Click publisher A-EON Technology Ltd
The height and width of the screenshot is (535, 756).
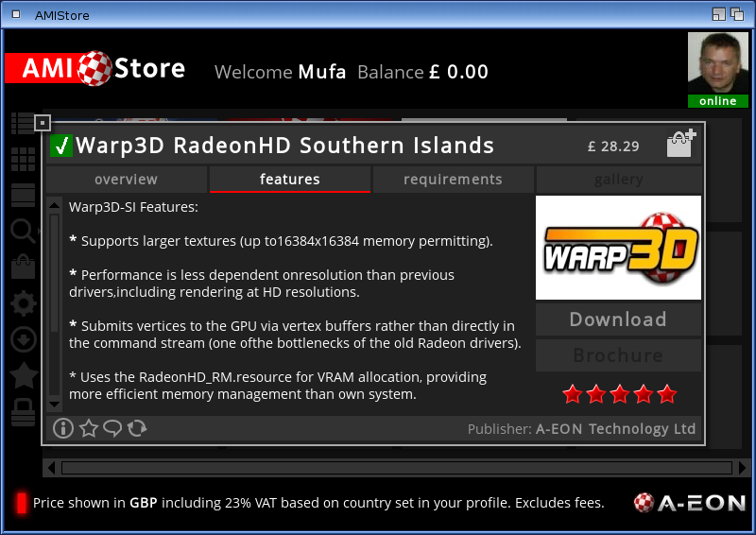pyautogui.click(x=616, y=428)
